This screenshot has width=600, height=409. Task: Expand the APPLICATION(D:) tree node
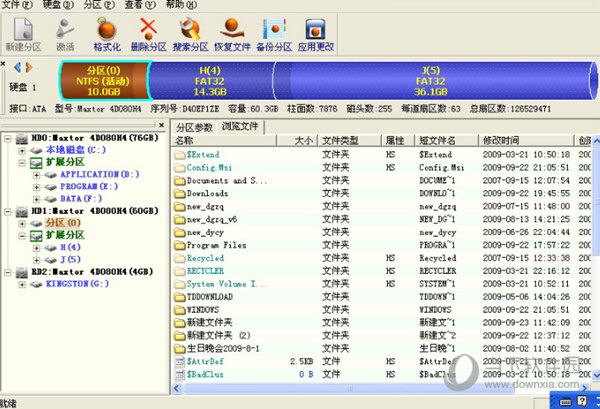click(37, 174)
